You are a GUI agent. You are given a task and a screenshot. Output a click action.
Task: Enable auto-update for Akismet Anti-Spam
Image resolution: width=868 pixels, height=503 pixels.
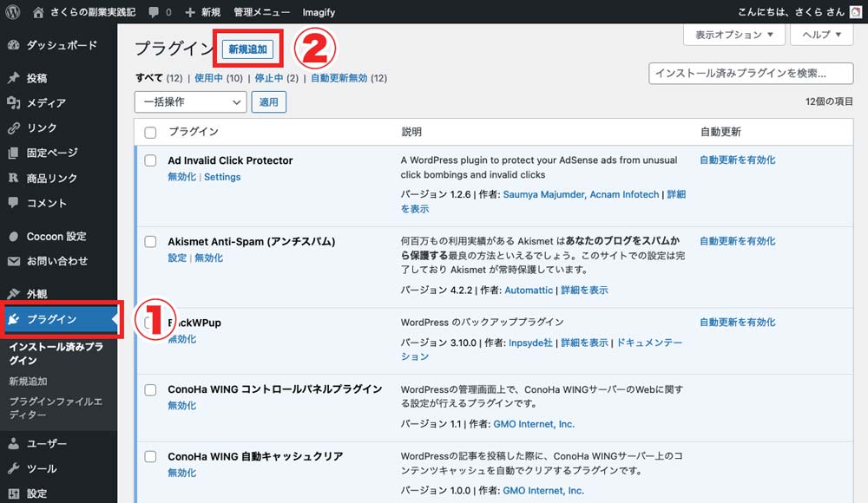(x=737, y=241)
